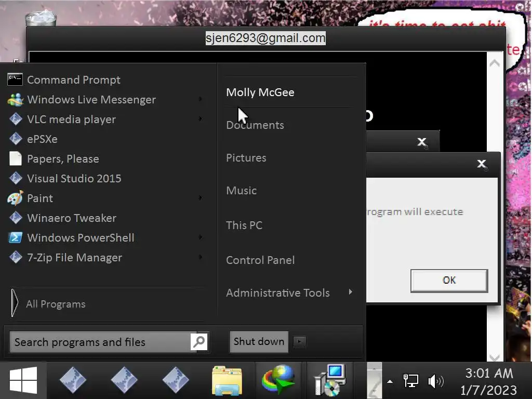Show hidden tray icons
The image size is (532, 399).
(390, 381)
